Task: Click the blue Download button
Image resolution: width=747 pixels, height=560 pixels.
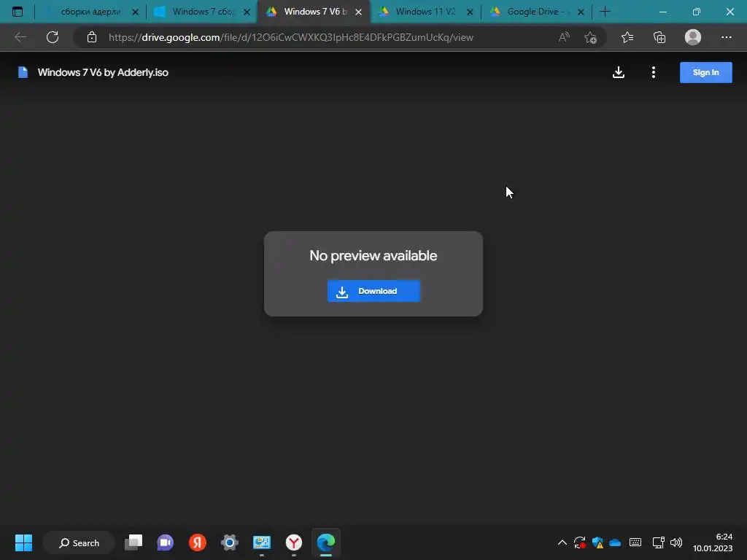Action: [373, 291]
